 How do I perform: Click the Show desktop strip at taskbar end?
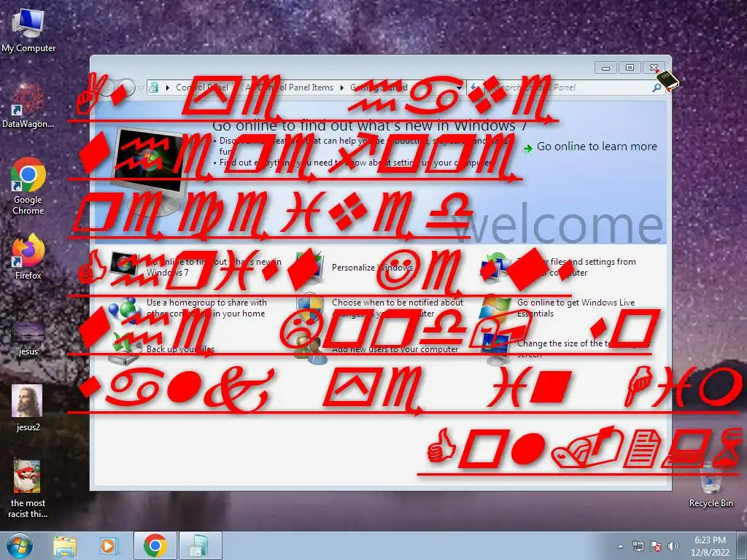pyautogui.click(x=741, y=545)
